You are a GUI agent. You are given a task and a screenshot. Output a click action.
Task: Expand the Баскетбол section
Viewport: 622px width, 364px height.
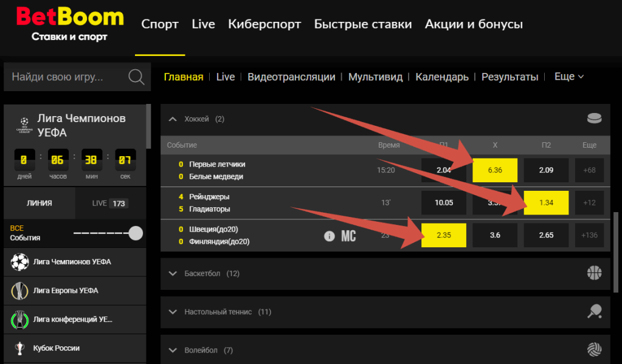173,273
